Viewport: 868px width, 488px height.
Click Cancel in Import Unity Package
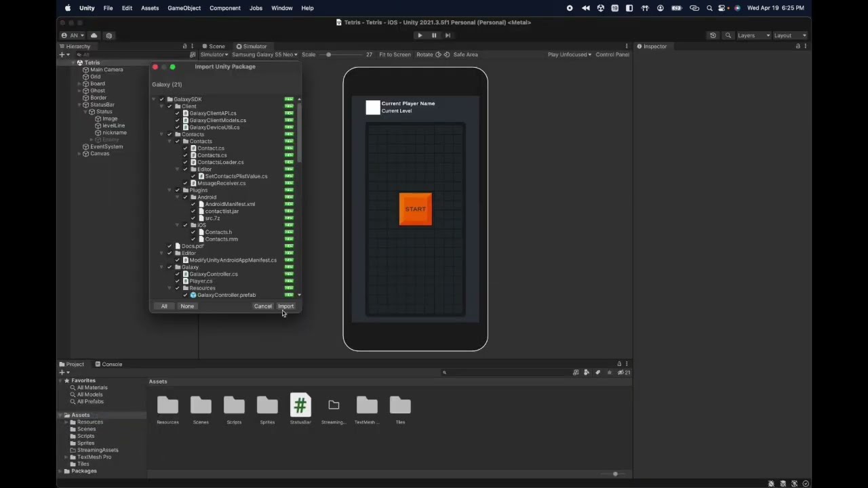262,306
